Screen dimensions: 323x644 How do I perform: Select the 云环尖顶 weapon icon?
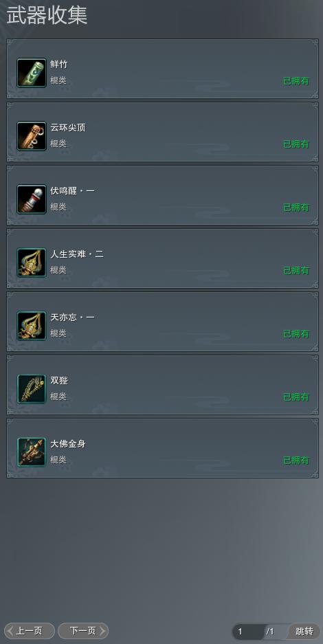coord(32,136)
